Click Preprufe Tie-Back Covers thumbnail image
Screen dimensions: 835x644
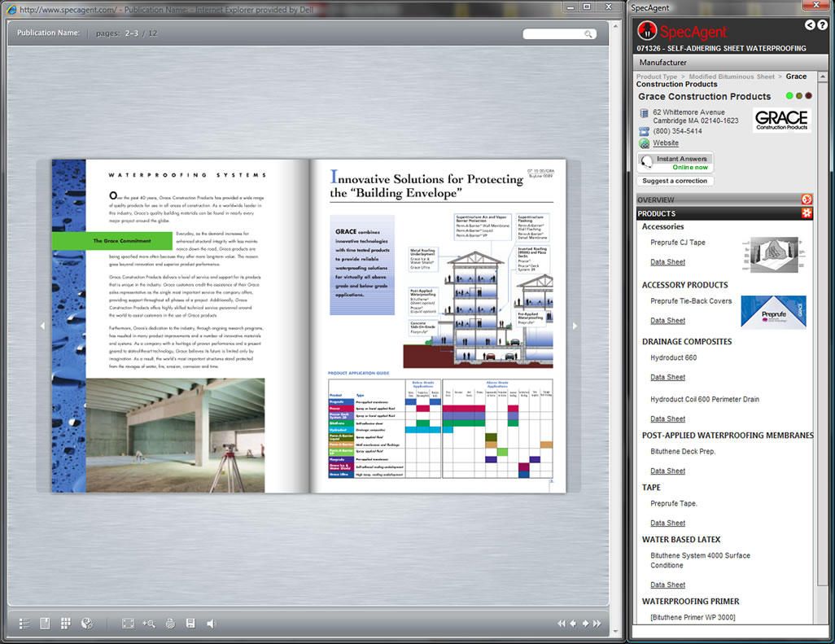coord(773,312)
